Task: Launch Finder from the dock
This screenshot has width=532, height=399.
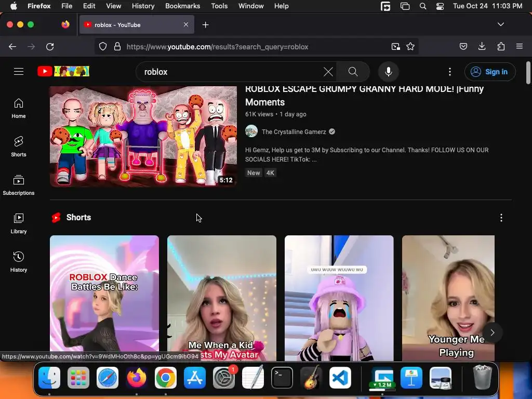Action: (49, 378)
